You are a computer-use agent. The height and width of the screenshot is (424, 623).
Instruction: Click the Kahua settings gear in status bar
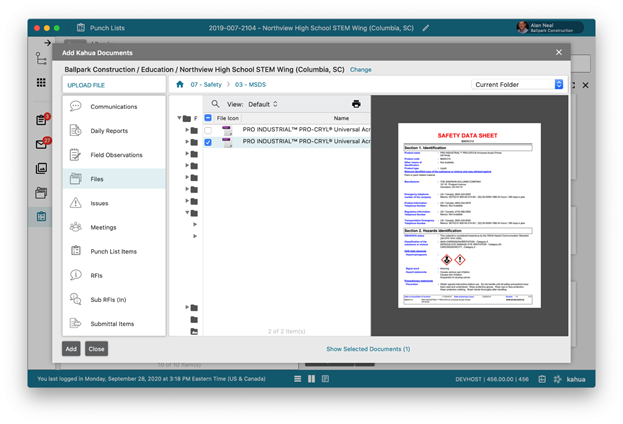(557, 379)
